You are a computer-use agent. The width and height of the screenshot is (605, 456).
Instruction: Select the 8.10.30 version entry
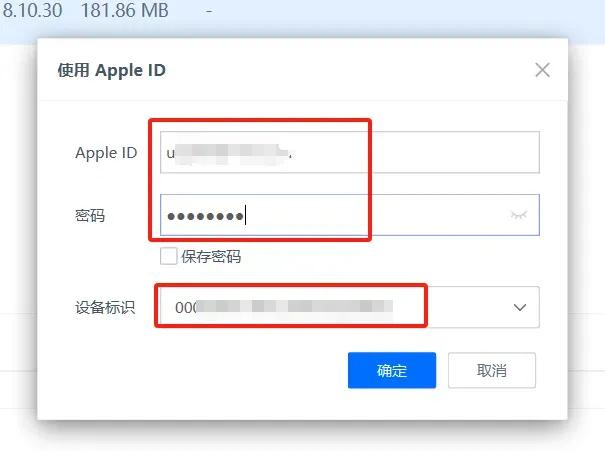pyautogui.click(x=32, y=10)
